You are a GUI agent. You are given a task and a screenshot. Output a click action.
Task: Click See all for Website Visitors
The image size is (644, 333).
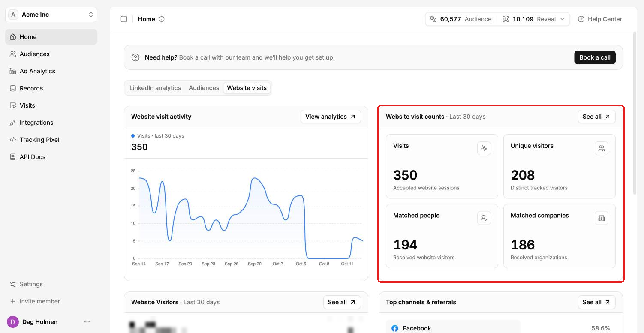coord(342,302)
